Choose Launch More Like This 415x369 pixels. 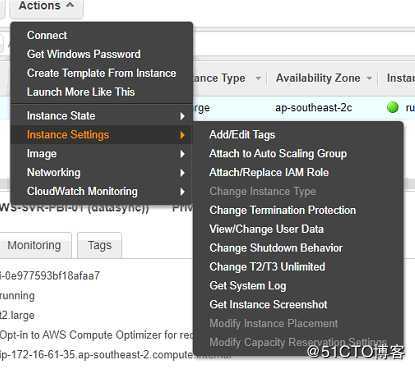pos(81,92)
